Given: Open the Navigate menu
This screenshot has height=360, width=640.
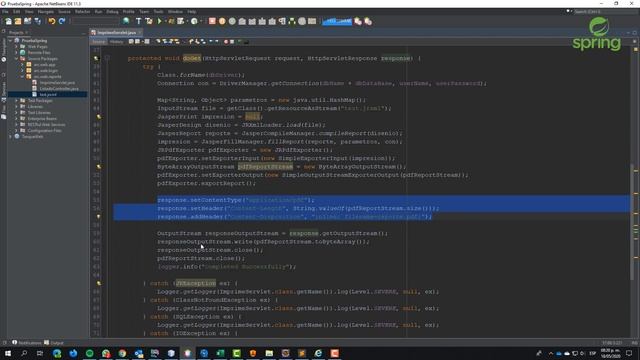Looking at the screenshot, I should coord(45,12).
